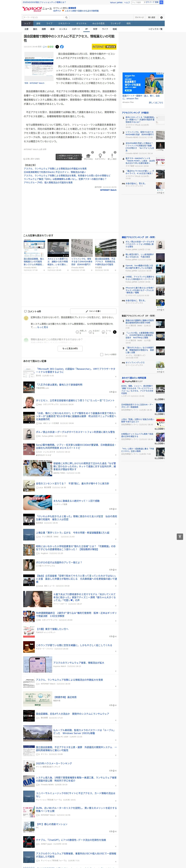Open ホリエモン立花孝志 article link
This screenshot has height=868, width=186.
(x=75, y=400)
